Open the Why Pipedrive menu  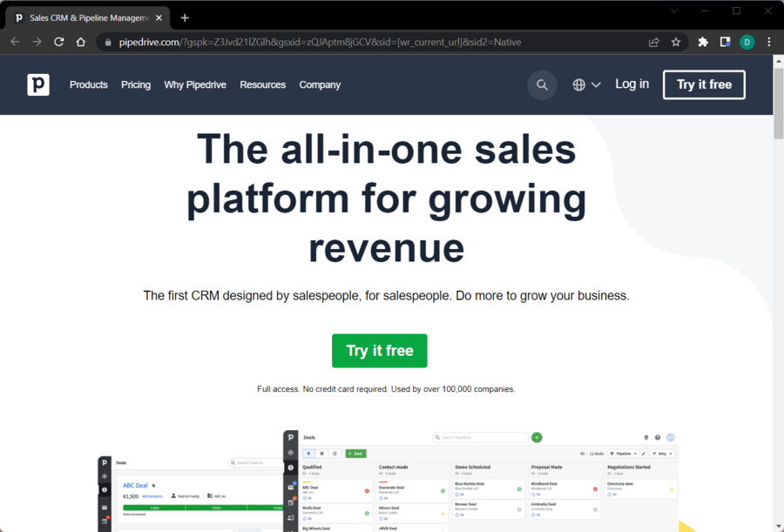195,85
